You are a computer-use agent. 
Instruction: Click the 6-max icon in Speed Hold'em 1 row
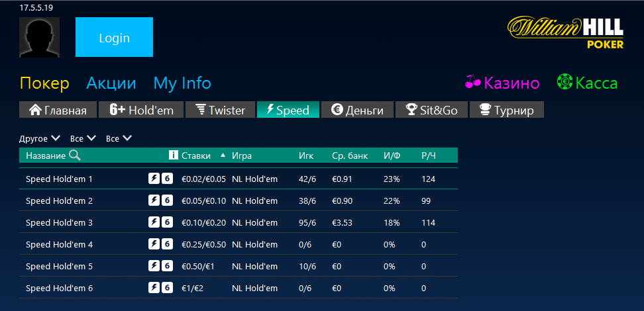167,179
